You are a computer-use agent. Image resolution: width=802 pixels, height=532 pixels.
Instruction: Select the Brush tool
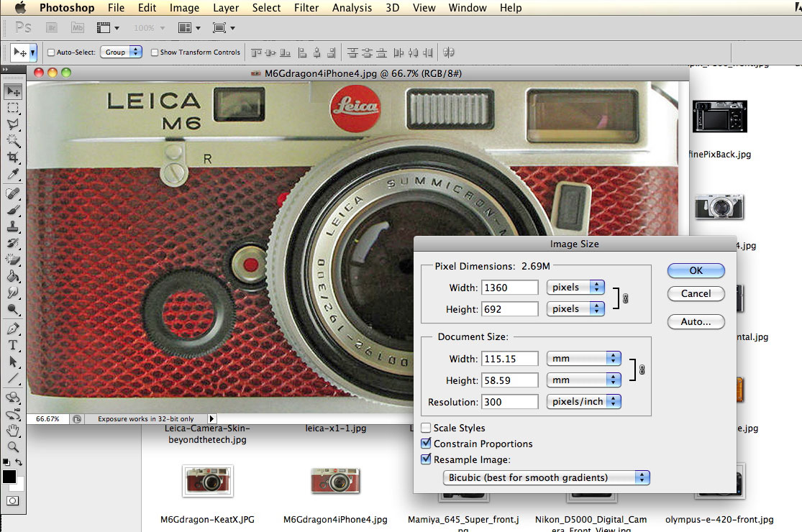pyautogui.click(x=13, y=210)
